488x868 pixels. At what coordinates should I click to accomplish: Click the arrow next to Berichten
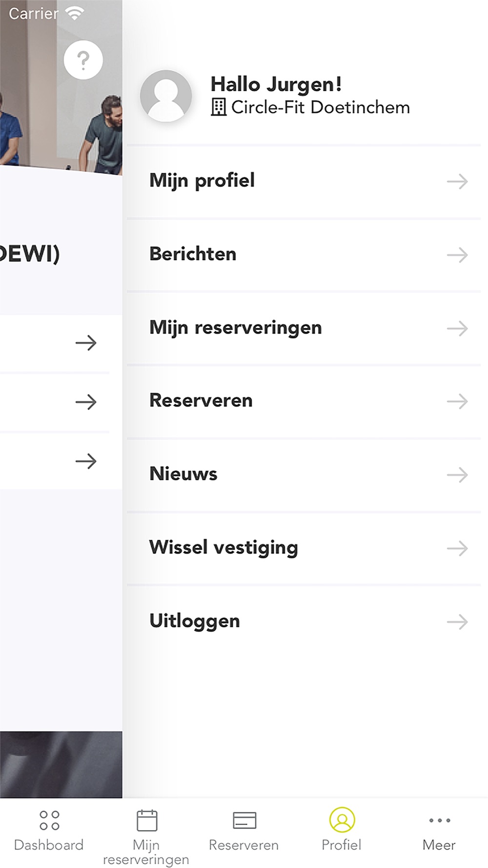(x=457, y=255)
